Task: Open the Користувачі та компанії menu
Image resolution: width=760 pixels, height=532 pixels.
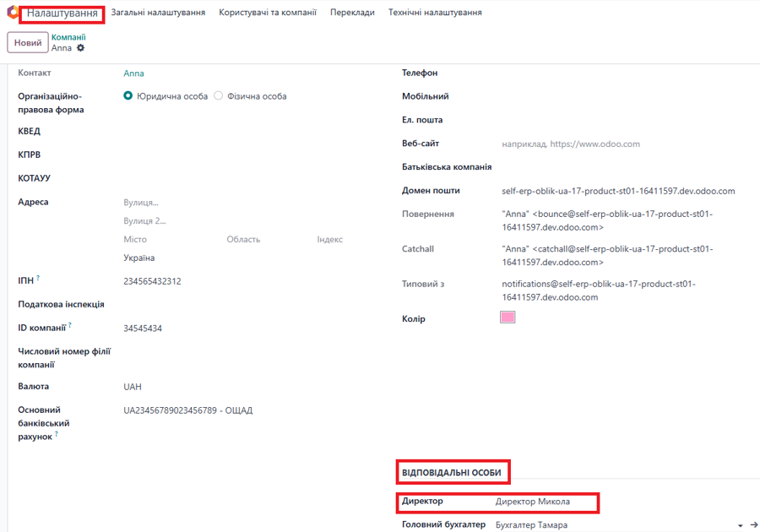Action: pyautogui.click(x=268, y=13)
